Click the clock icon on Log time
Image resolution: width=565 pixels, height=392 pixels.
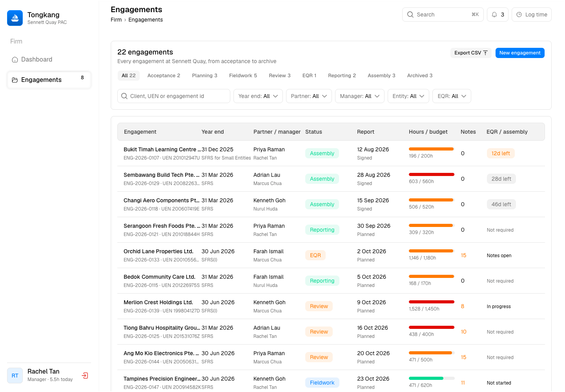(x=519, y=15)
